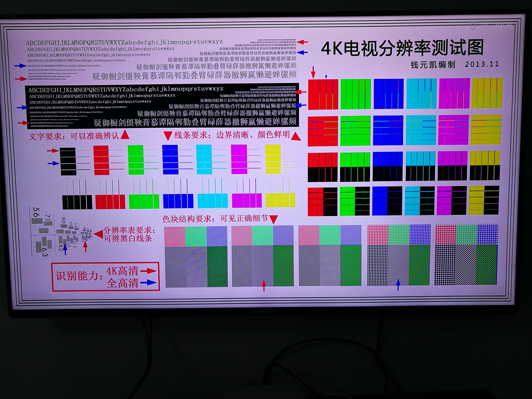Click the cyan-over-black split swatch
This screenshot has width=532, height=399.
click(421, 166)
